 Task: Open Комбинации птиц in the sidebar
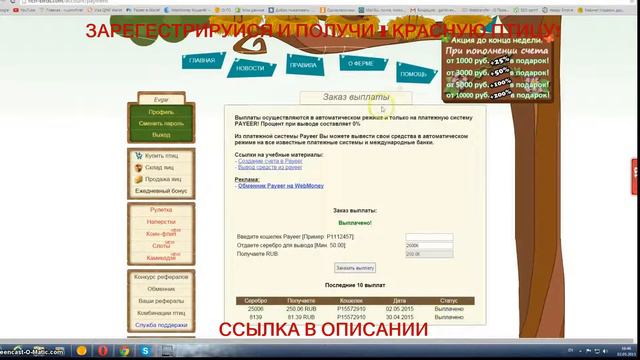[161, 313]
